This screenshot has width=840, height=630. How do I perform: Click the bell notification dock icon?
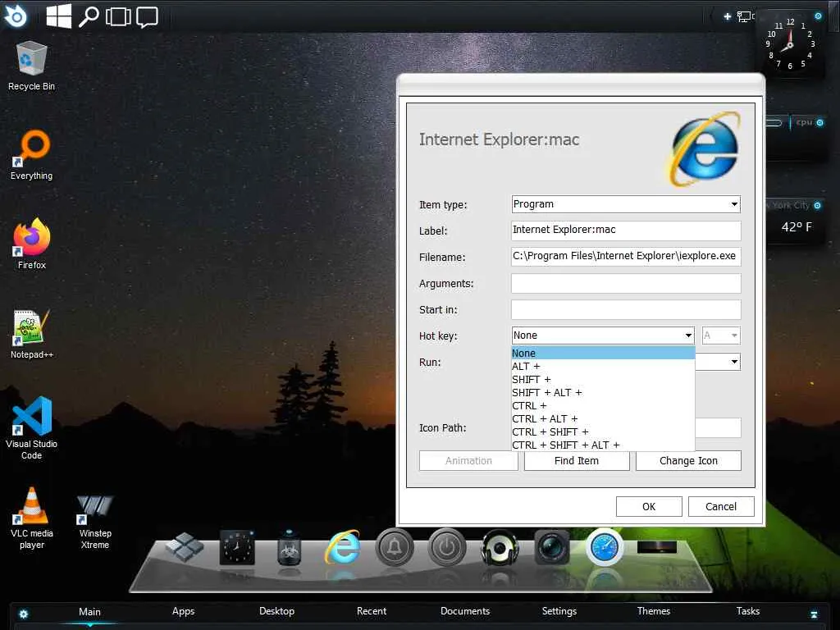(395, 547)
